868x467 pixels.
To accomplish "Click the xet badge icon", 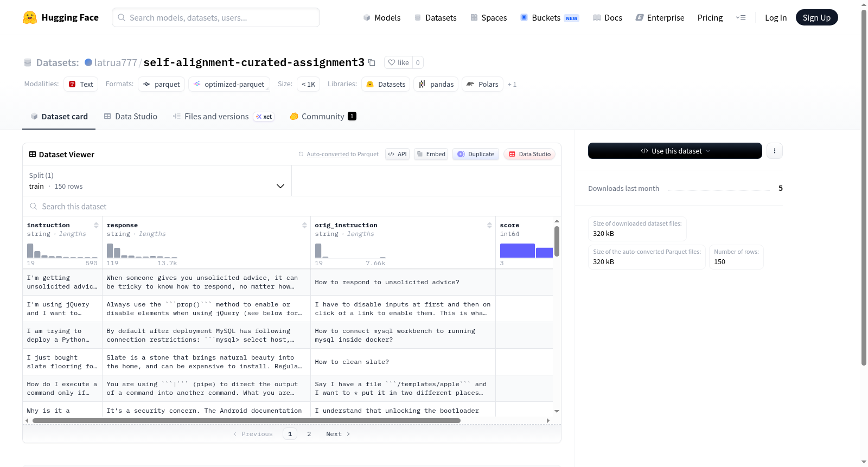I will coord(264,117).
